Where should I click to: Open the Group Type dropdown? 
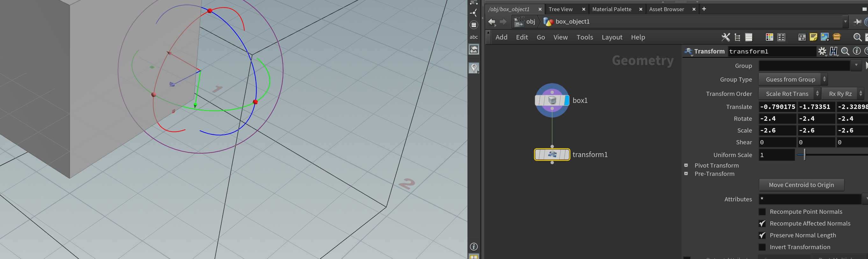[792, 80]
